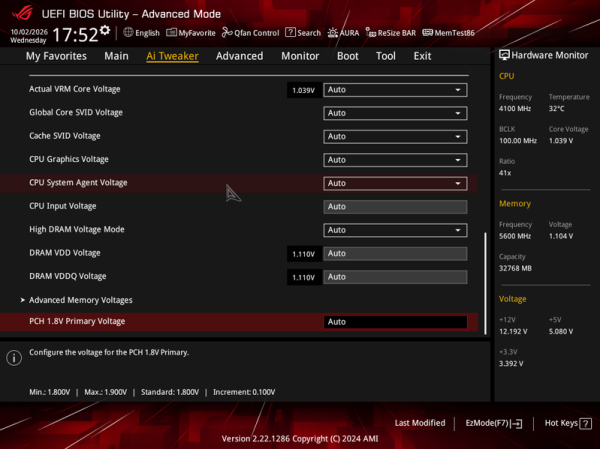Open the Tool tab
Viewport: 600px width, 449px height.
point(386,56)
